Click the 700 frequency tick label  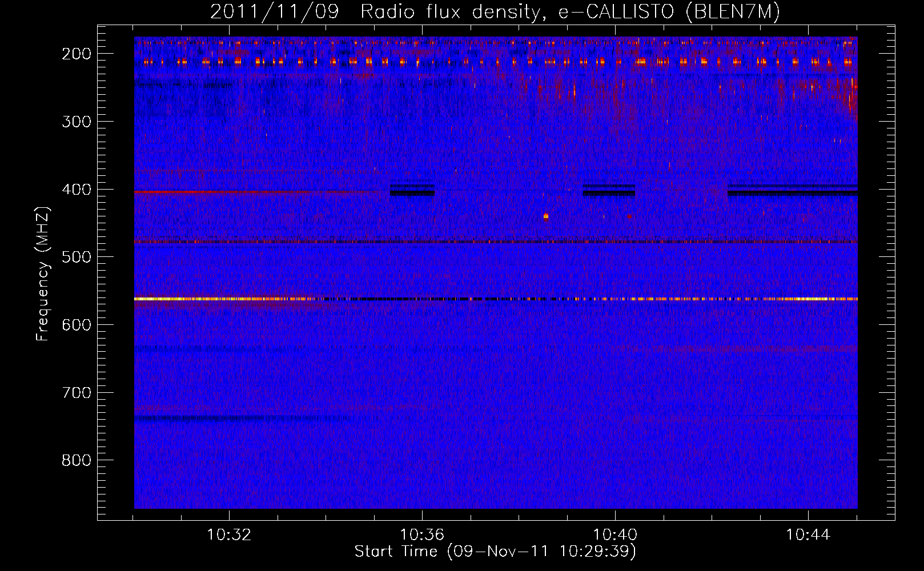[x=77, y=393]
